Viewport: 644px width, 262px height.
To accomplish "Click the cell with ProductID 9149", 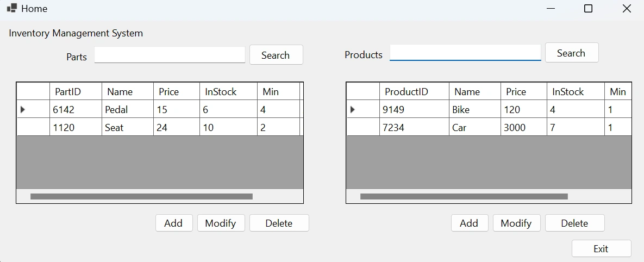I will (415, 109).
